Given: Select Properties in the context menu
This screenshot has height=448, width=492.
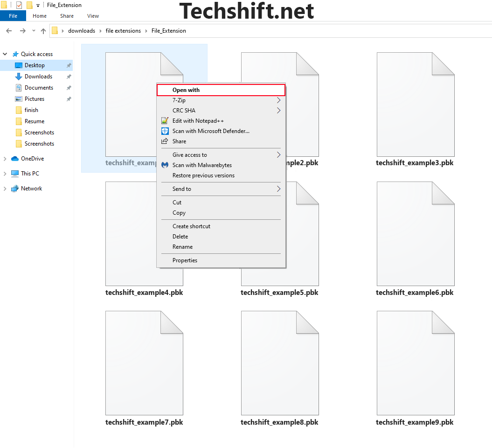Looking at the screenshot, I should 185,260.
